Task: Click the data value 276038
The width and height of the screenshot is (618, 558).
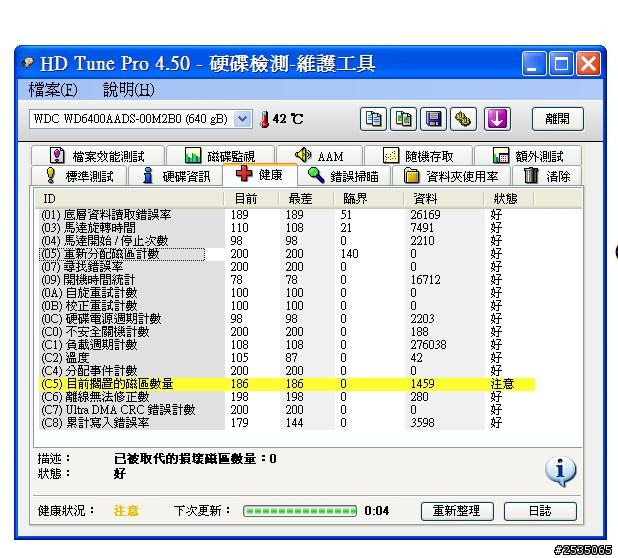Action: point(428,345)
